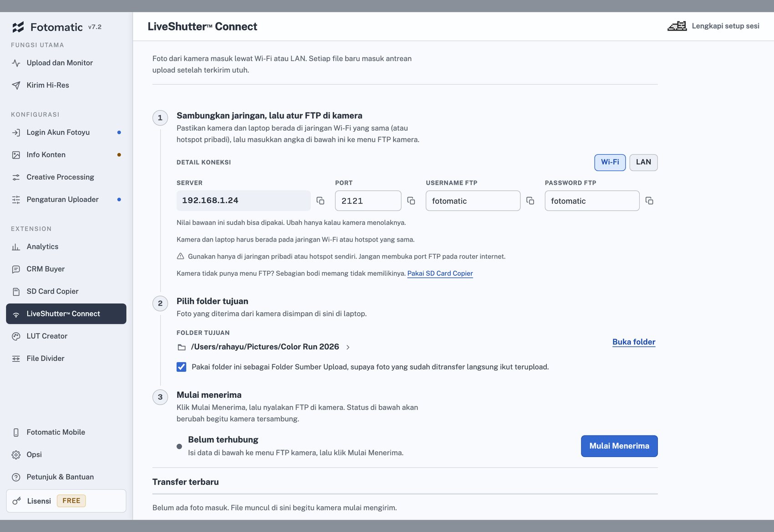Click the CRM Buyer chat icon
The height and width of the screenshot is (532, 774).
(16, 269)
